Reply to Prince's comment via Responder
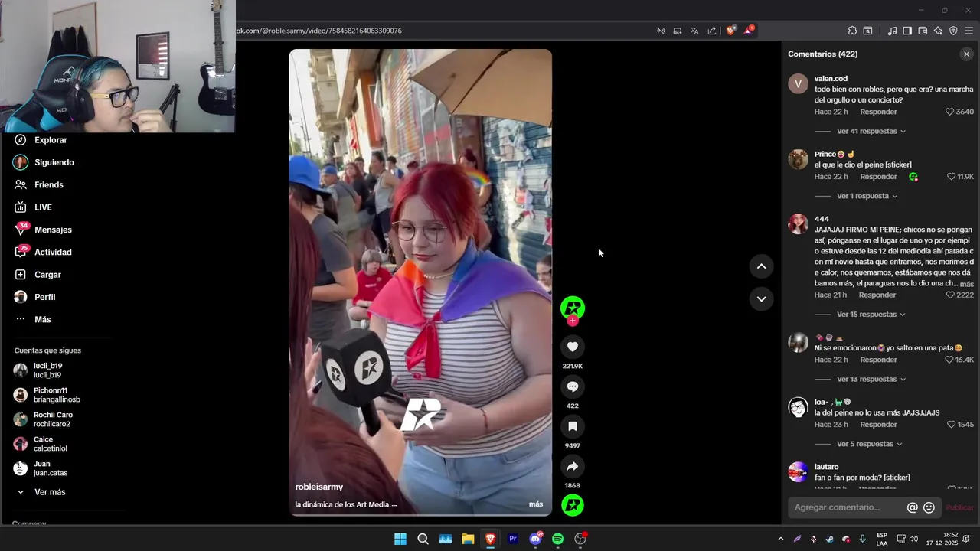The image size is (980, 551). (x=878, y=177)
